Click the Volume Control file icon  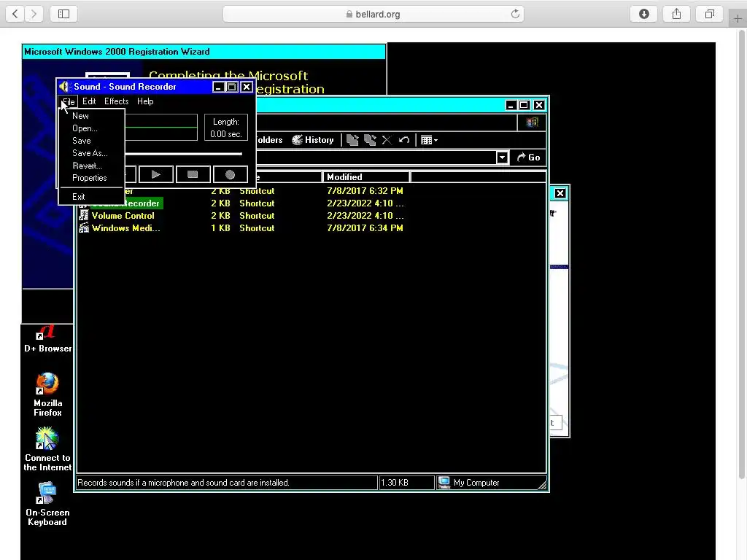(x=84, y=215)
